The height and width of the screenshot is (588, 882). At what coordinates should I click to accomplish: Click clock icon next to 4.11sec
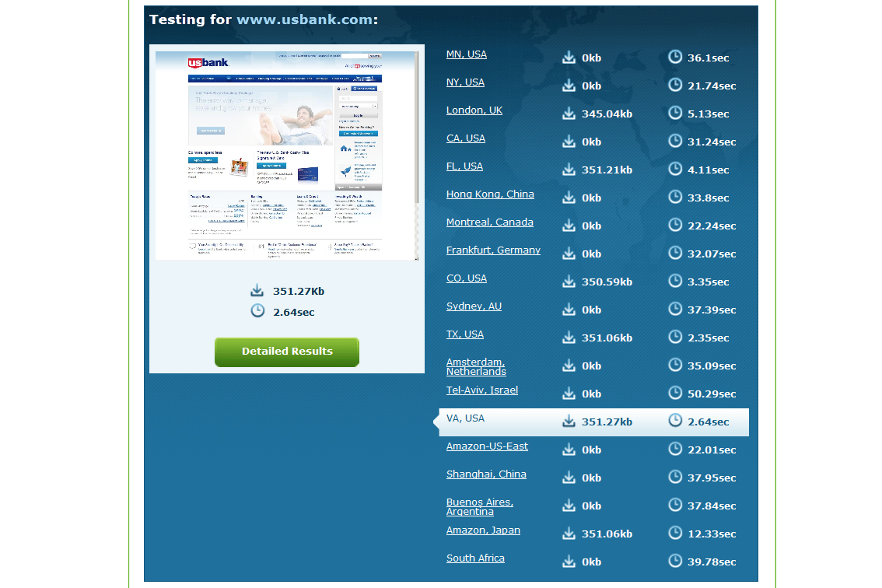(x=675, y=168)
